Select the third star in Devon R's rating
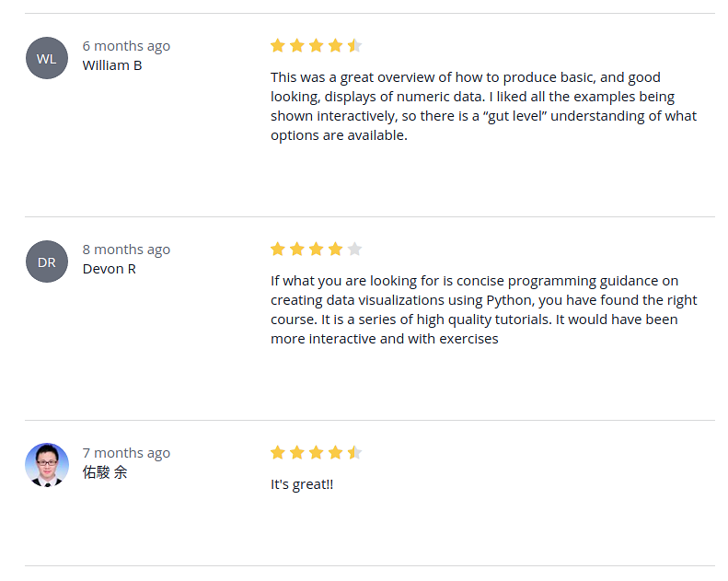The height and width of the screenshot is (581, 728). (317, 249)
